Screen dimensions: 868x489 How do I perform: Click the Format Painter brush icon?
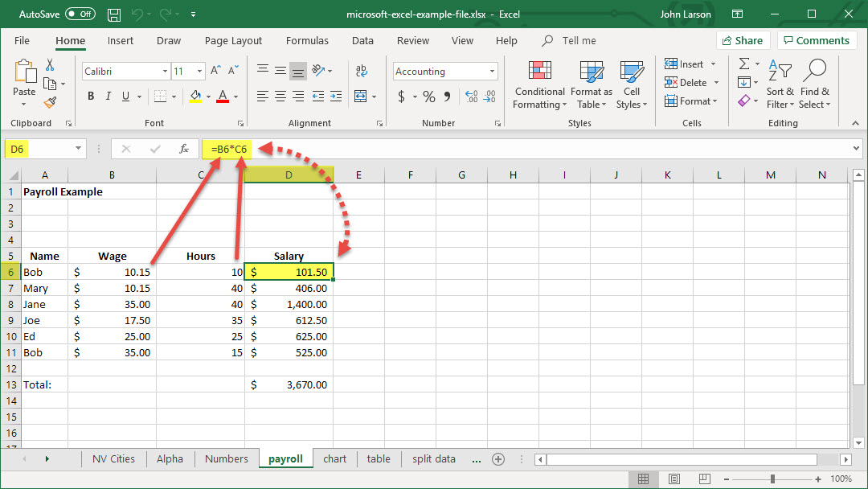tap(51, 102)
